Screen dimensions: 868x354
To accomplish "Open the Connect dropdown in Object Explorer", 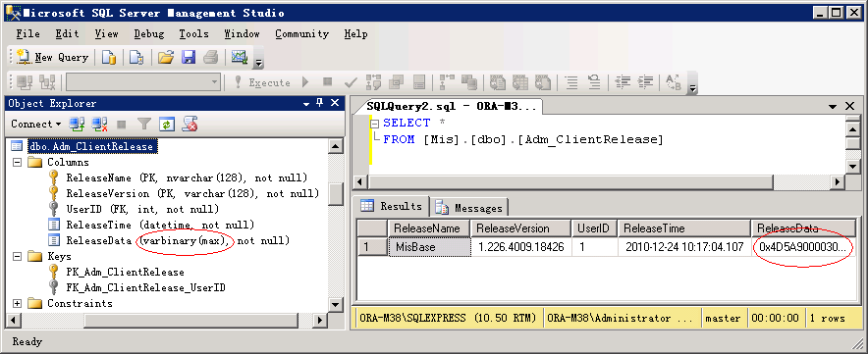I will point(36,124).
